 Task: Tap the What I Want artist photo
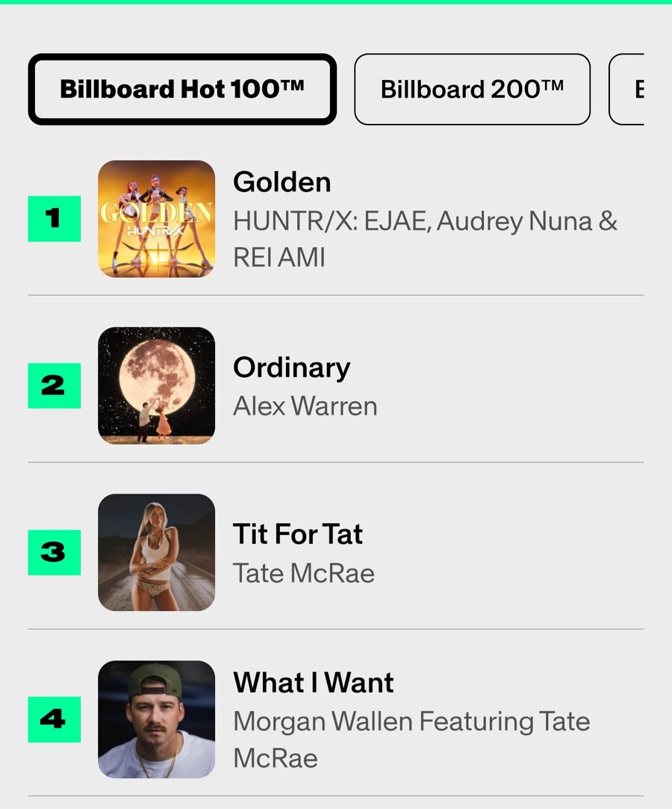pyautogui.click(x=157, y=719)
